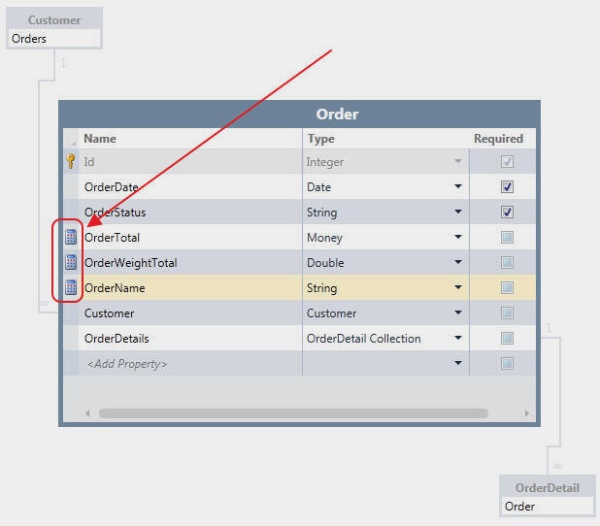
Task: Click the computed icon next to OrderWeightTotal
Action: (71, 262)
